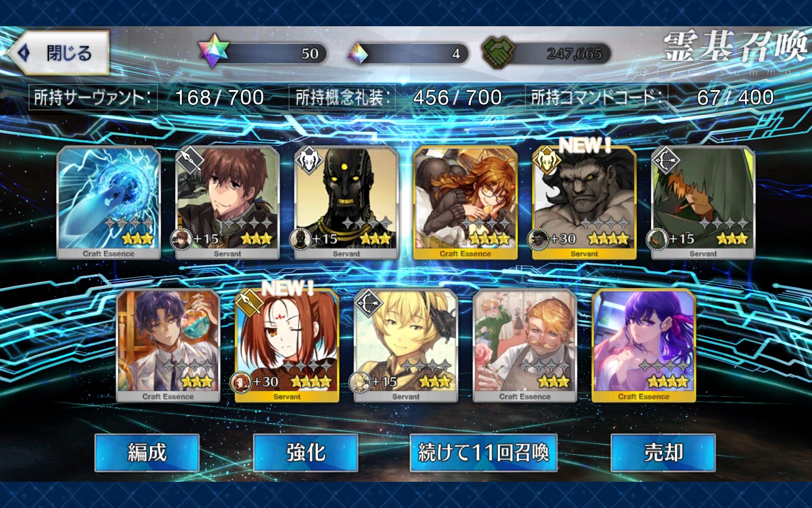This screenshot has height=508, width=812.
Task: Open the 売却 sell button
Action: (663, 453)
